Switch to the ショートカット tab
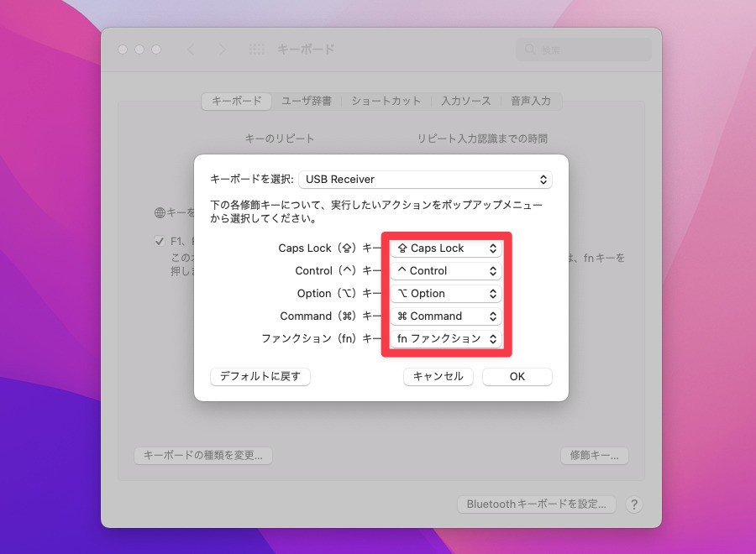Viewport: 756px width, 554px height. 386,100
